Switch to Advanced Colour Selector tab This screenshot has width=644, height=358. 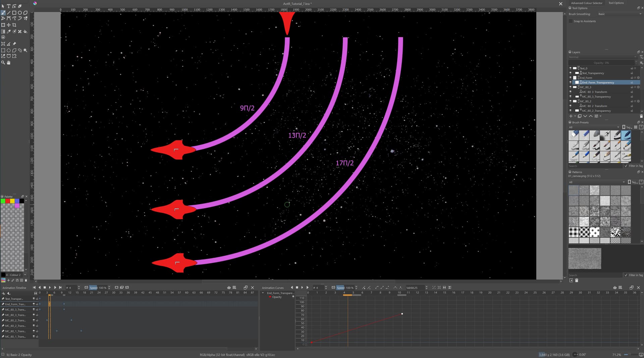click(587, 3)
